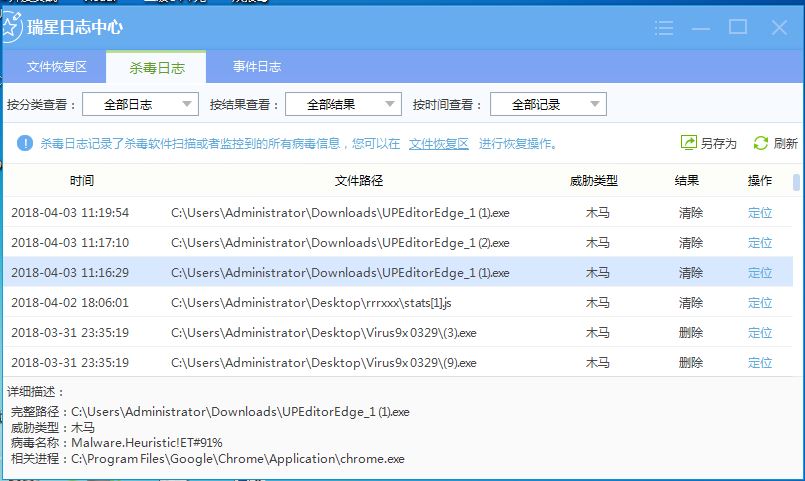Maximize the 瑞星日志中心 window
Image resolution: width=805 pixels, height=481 pixels.
pyautogui.click(x=738, y=27)
